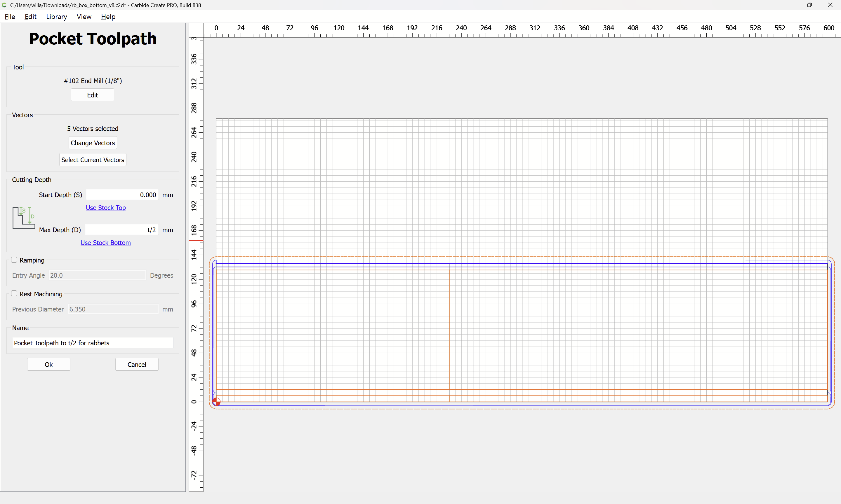Restore down the application window
The height and width of the screenshot is (504, 841).
809,5
